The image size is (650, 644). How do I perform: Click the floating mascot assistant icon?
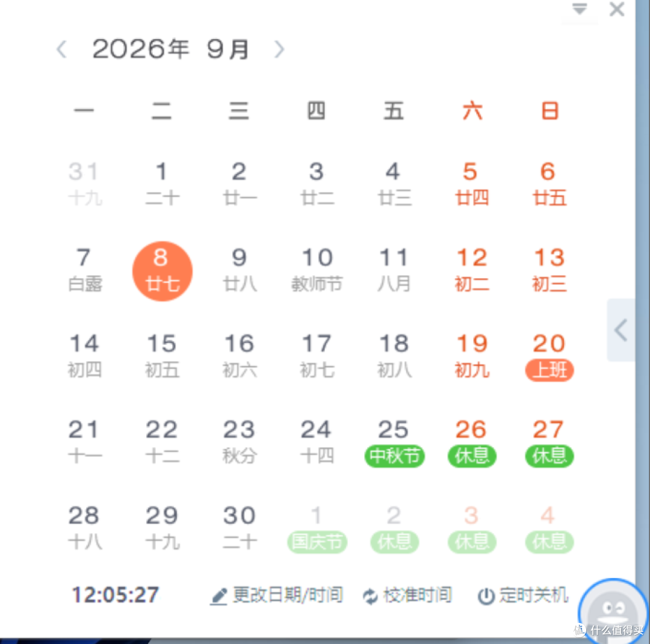[x=613, y=610]
